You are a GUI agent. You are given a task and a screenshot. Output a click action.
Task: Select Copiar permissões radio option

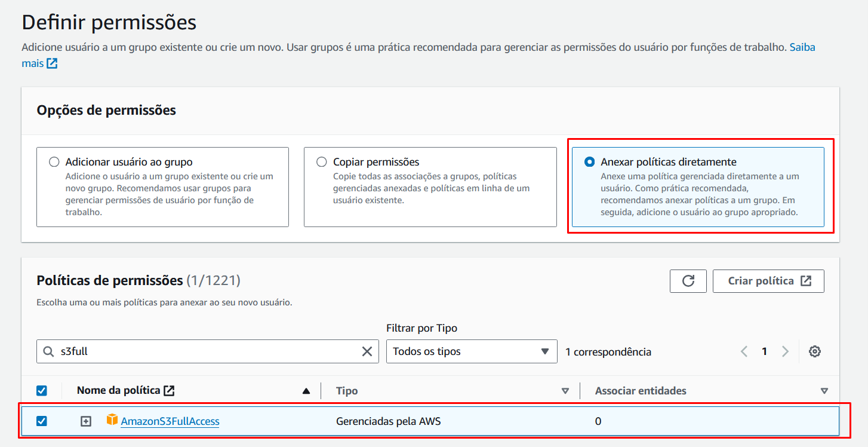click(322, 162)
